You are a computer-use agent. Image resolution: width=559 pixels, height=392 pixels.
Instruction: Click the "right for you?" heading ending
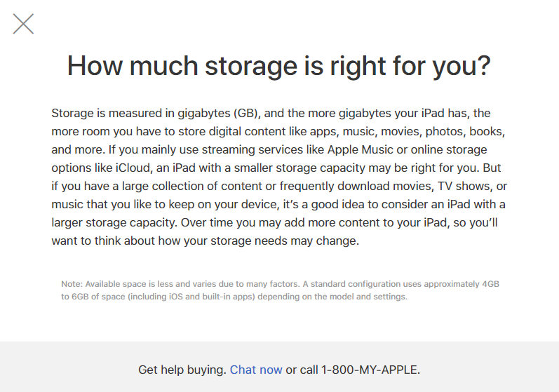[x=410, y=66]
